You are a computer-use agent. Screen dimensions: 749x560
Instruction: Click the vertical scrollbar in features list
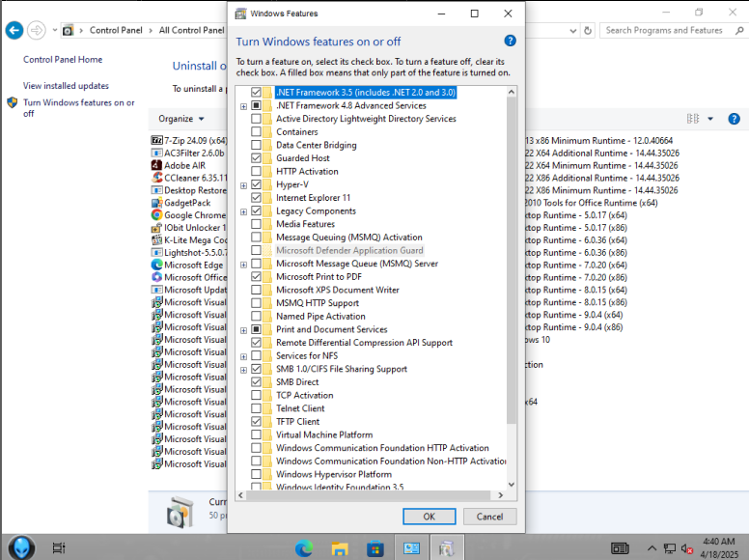pos(512,261)
